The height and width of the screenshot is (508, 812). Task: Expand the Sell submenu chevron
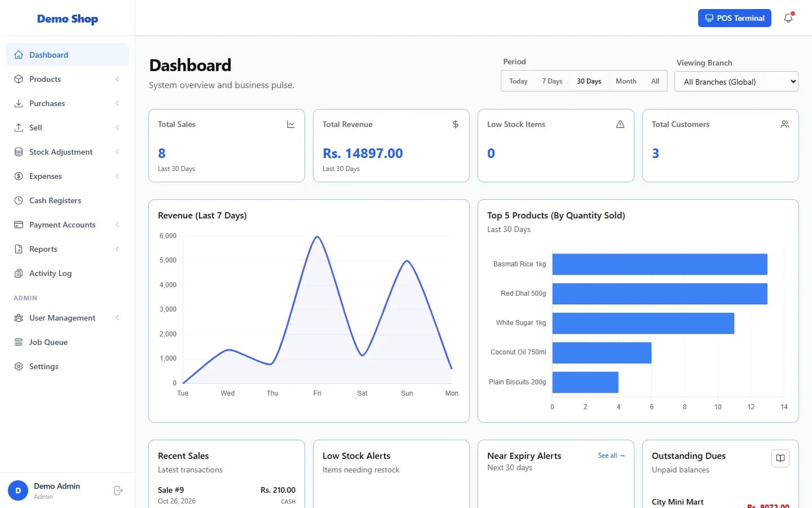tap(117, 128)
